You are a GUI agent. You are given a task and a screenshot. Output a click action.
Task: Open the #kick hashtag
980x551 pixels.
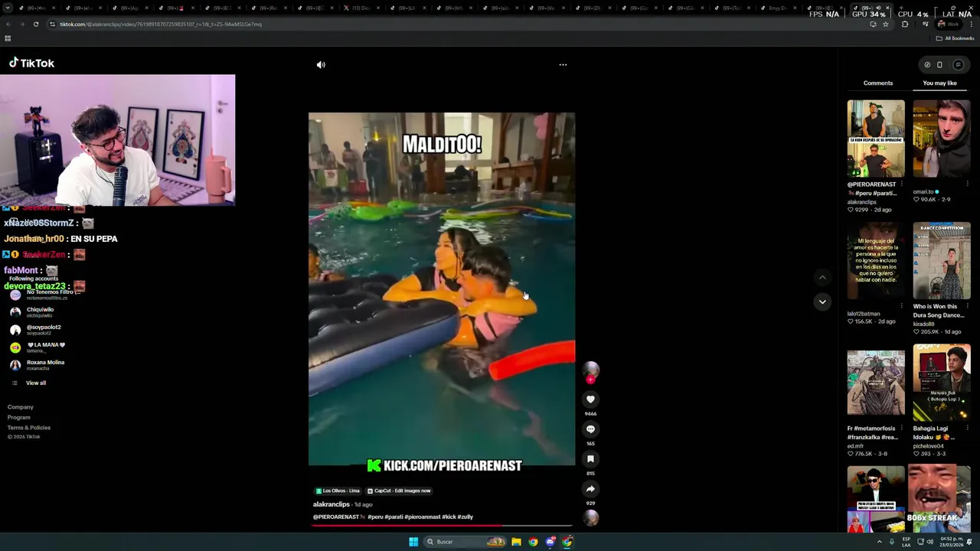[449, 517]
